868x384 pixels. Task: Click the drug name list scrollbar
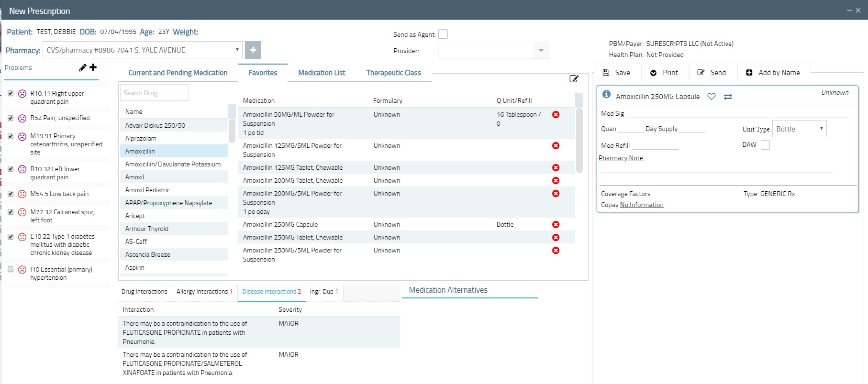pos(232,131)
